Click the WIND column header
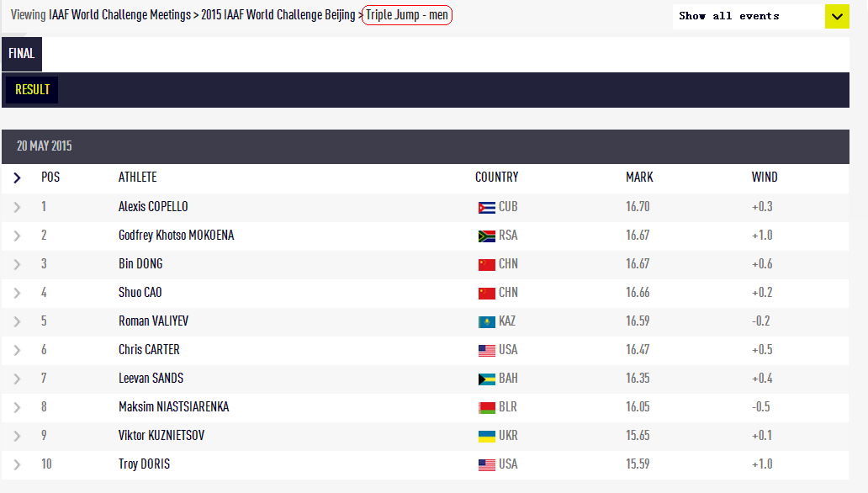Image resolution: width=868 pixels, height=493 pixels. coord(765,178)
